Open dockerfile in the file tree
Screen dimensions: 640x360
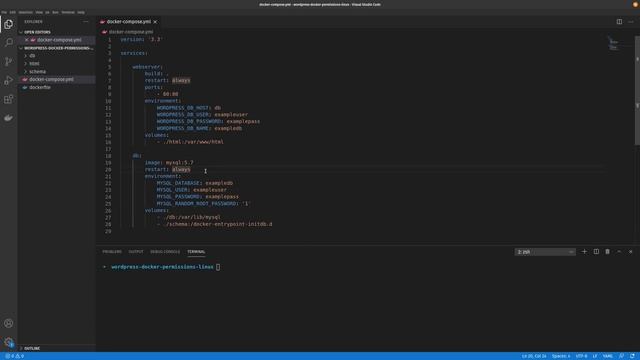pos(40,87)
